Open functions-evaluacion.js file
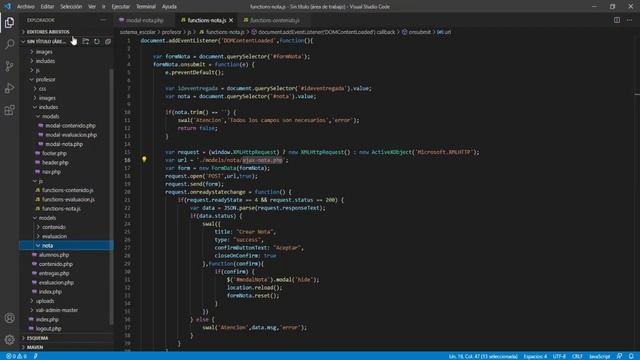 [68, 200]
